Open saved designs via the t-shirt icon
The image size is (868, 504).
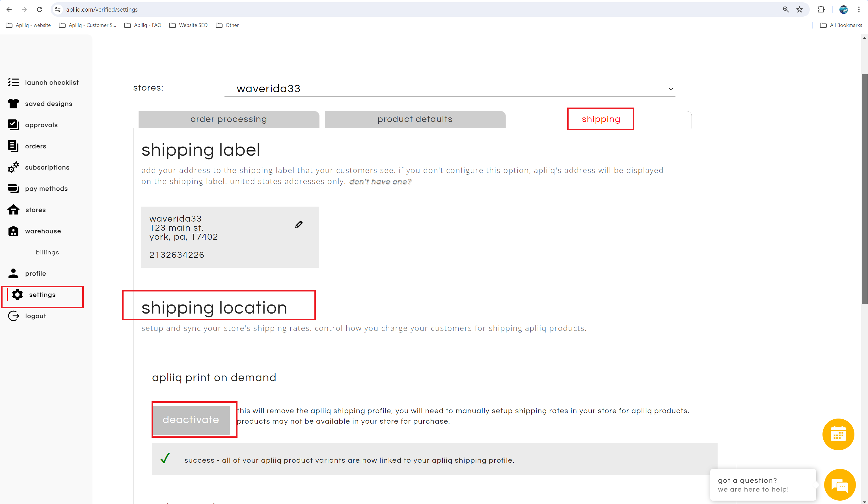13,103
